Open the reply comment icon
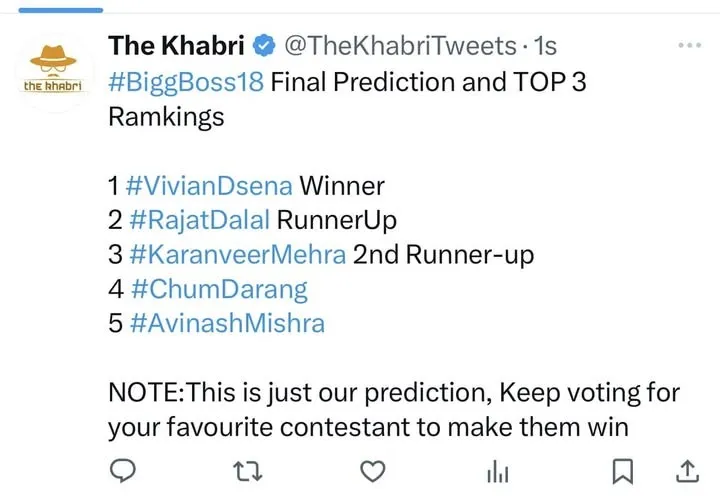This screenshot has width=720, height=503. (123, 471)
